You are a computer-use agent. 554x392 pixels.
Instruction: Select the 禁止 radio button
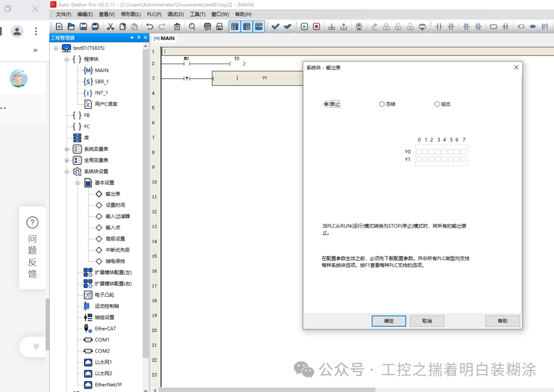coord(326,104)
